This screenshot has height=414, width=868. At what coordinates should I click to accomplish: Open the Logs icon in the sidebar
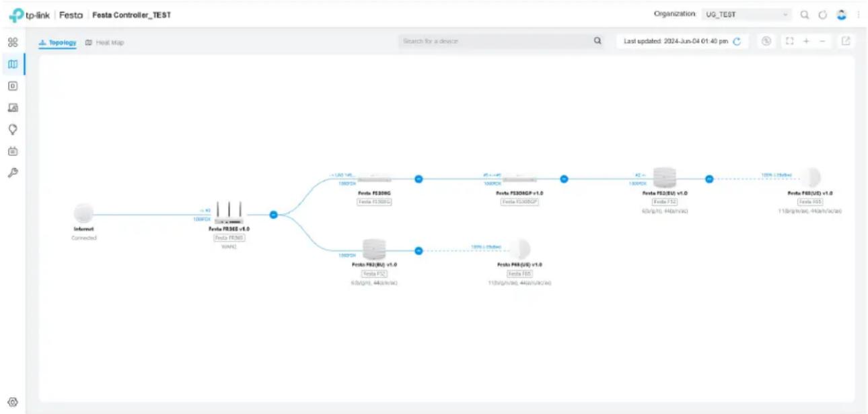tap(13, 151)
